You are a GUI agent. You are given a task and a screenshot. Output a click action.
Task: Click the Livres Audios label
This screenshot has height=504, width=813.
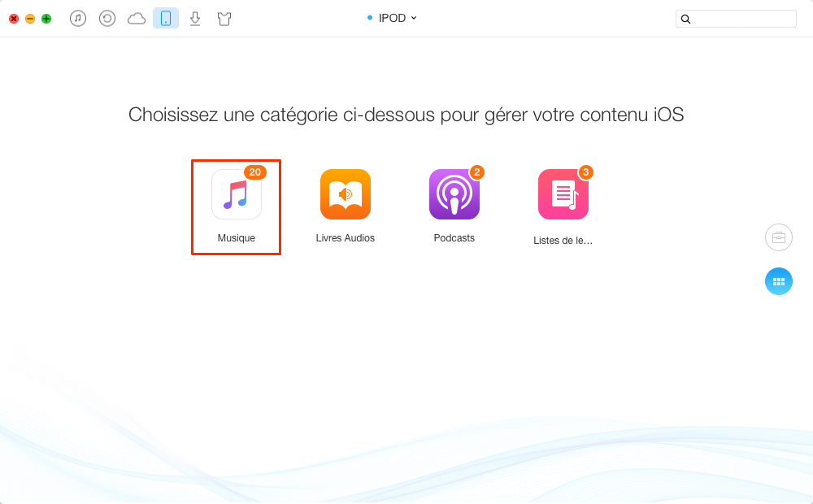346,238
